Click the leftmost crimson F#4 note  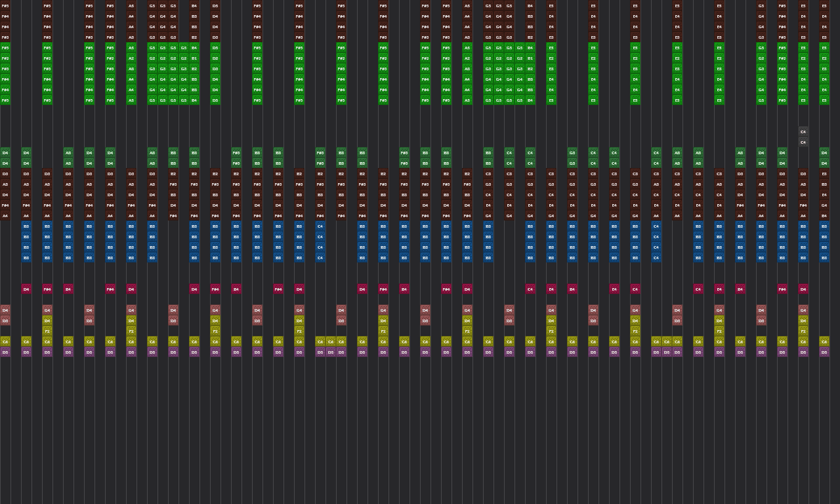[x=47, y=289]
